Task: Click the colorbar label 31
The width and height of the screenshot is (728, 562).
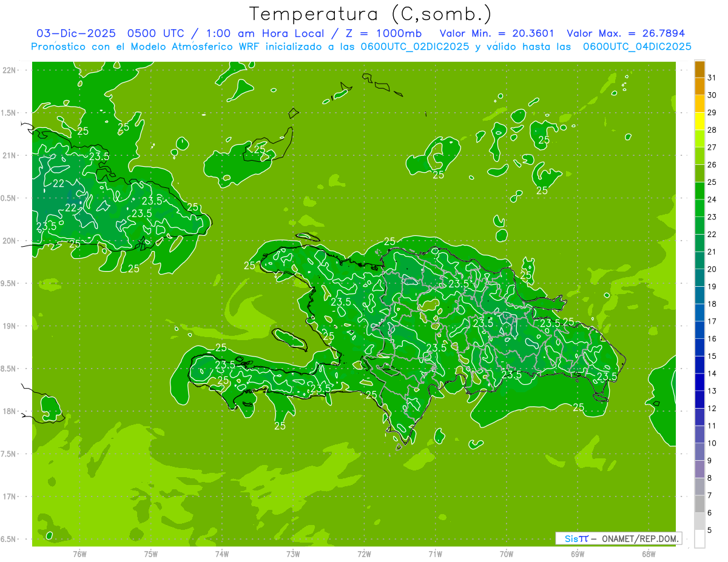Action: 712,78
